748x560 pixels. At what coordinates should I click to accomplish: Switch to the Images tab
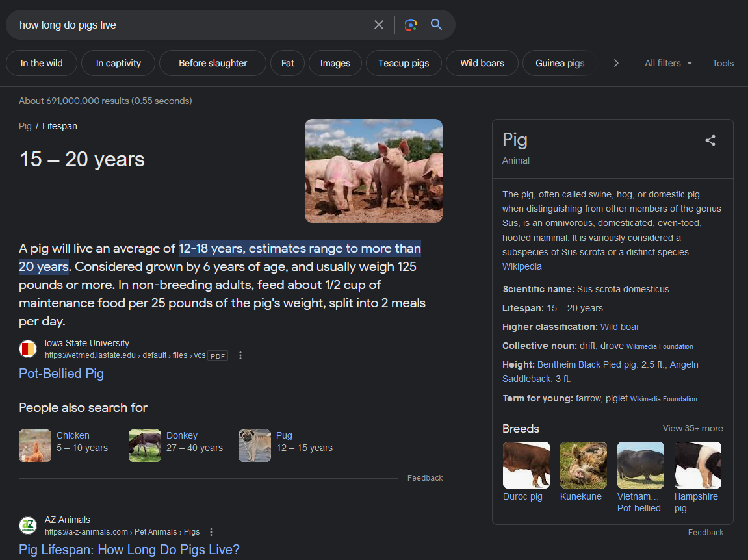pos(335,63)
